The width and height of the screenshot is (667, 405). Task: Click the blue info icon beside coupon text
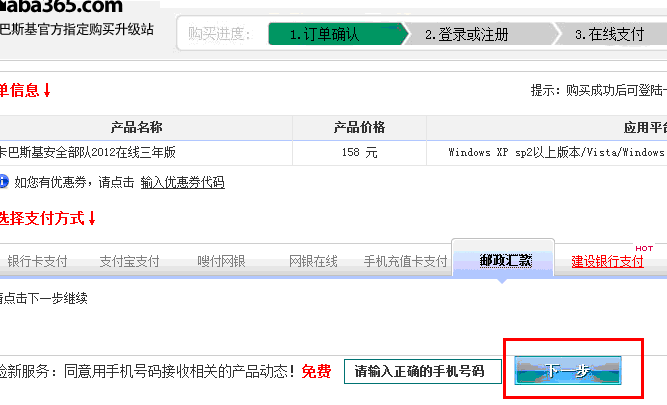coord(3,181)
